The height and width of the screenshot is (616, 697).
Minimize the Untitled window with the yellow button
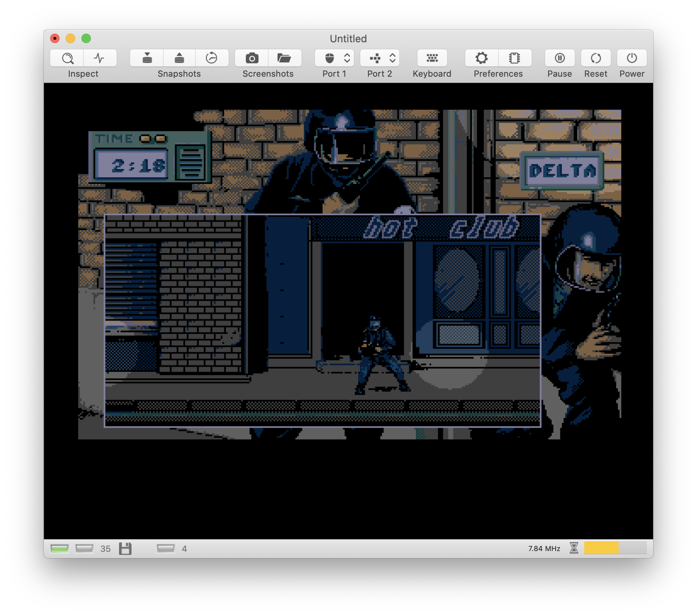point(70,38)
